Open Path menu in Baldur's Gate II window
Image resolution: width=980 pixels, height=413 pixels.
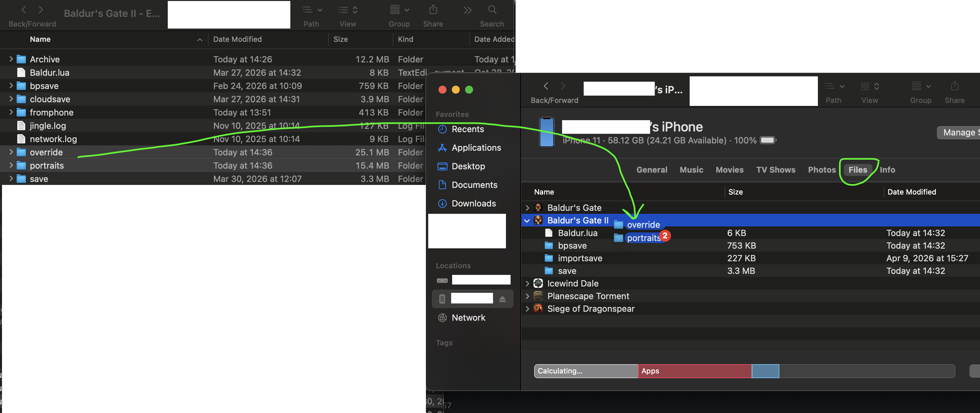pyautogui.click(x=312, y=10)
